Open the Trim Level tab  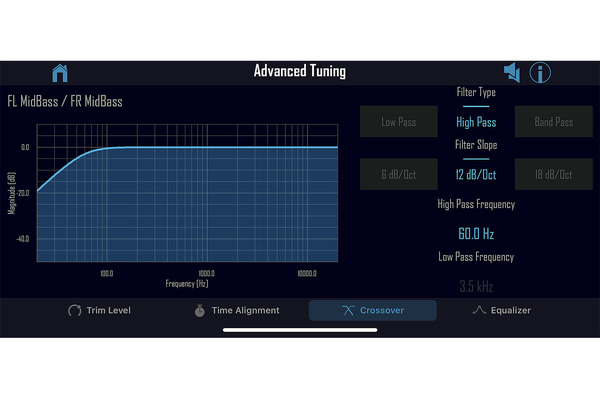click(x=99, y=310)
